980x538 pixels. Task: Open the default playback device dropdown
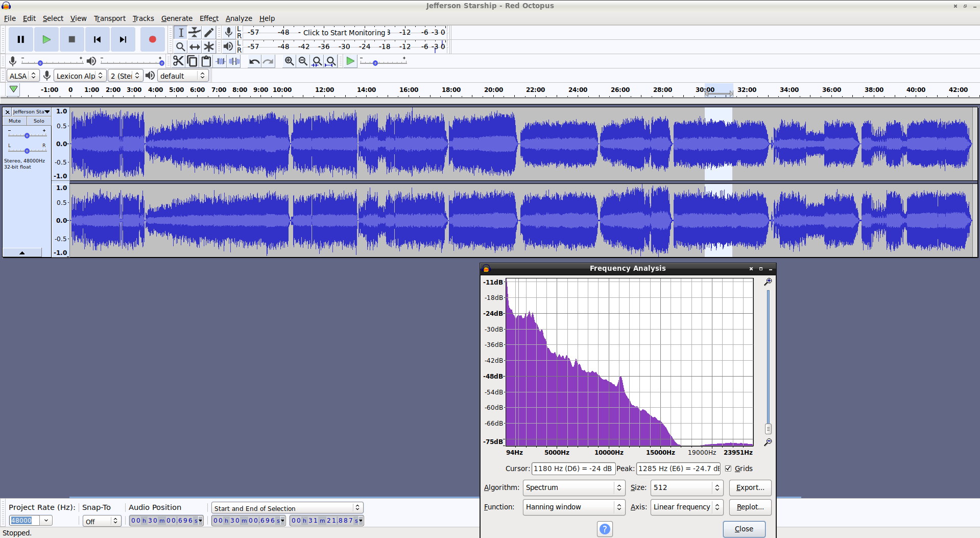coord(183,76)
